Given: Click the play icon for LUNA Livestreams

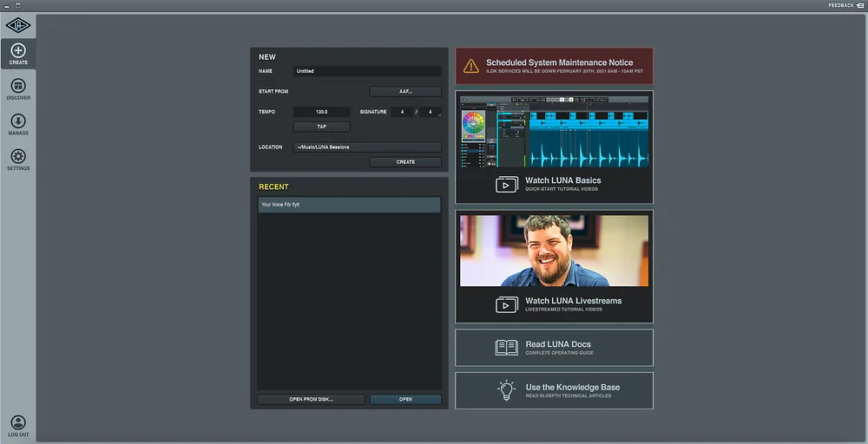Looking at the screenshot, I should pos(507,304).
